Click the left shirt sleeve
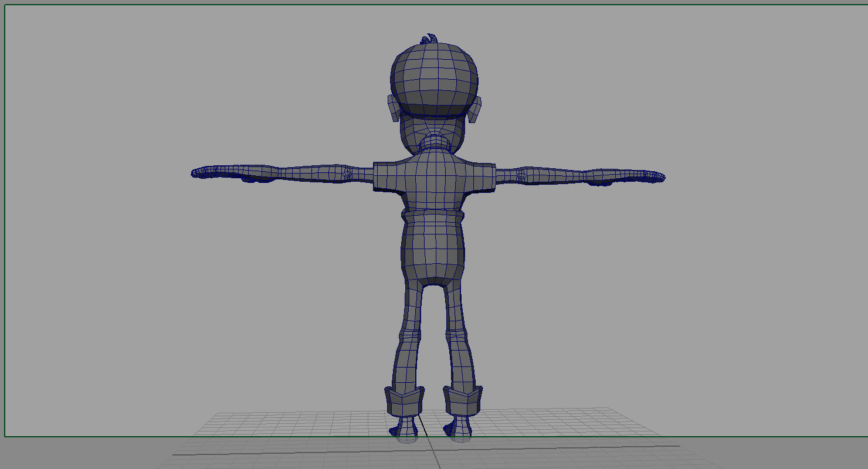 tap(388, 176)
